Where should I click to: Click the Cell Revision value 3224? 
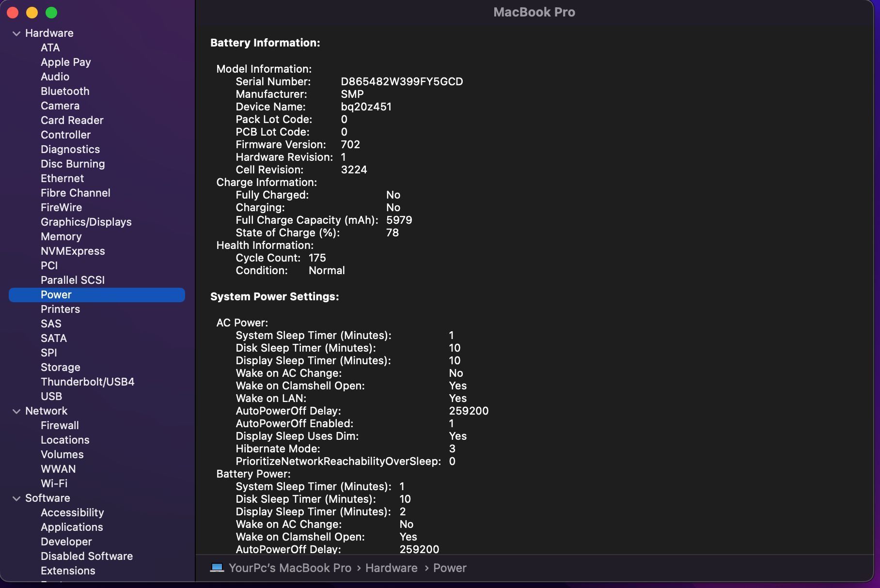point(354,170)
